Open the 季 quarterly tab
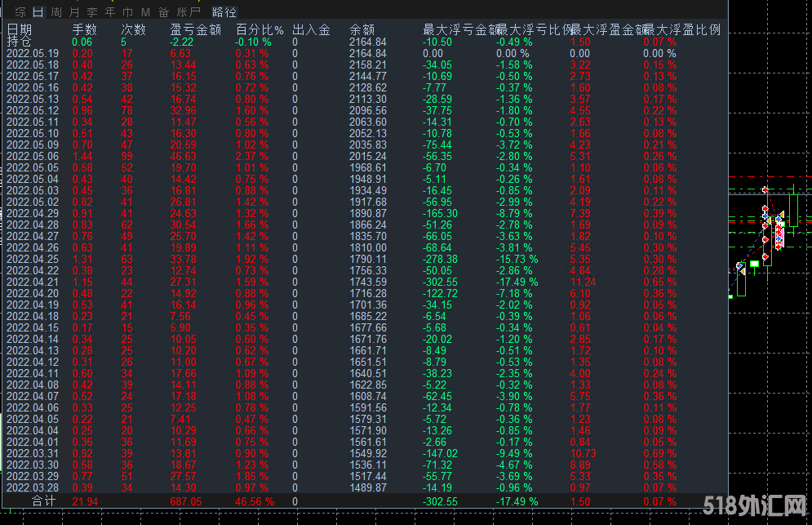Image resolution: width=812 pixels, height=525 pixels. tap(92, 12)
